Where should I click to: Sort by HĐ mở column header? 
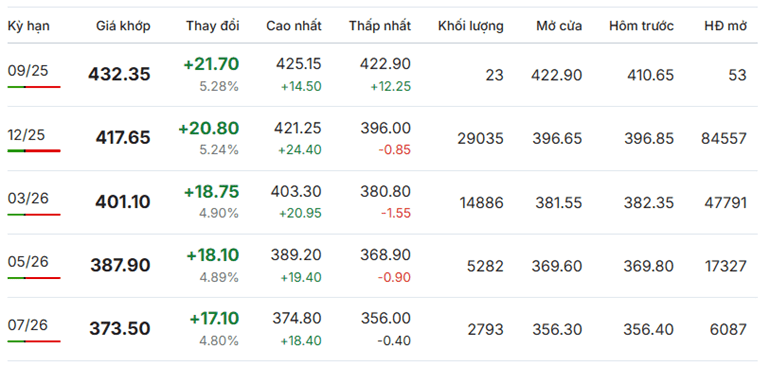725,26
